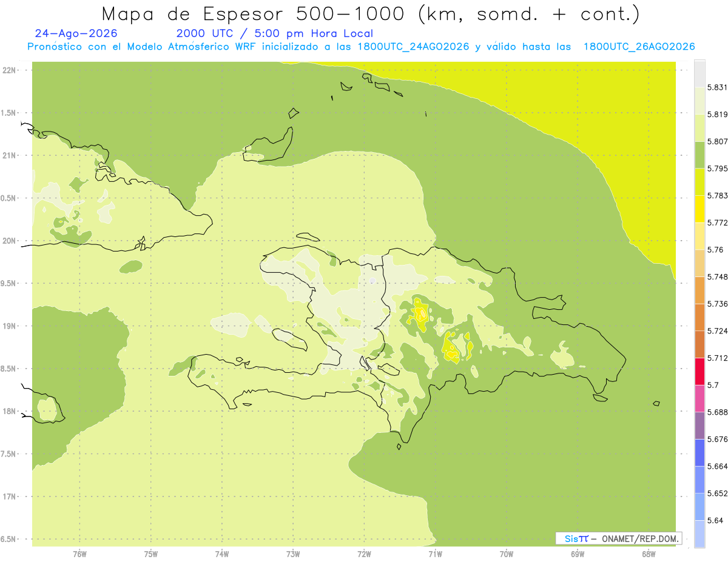Click the date '24-Ago-2026'
728x562 pixels.
pos(76,33)
